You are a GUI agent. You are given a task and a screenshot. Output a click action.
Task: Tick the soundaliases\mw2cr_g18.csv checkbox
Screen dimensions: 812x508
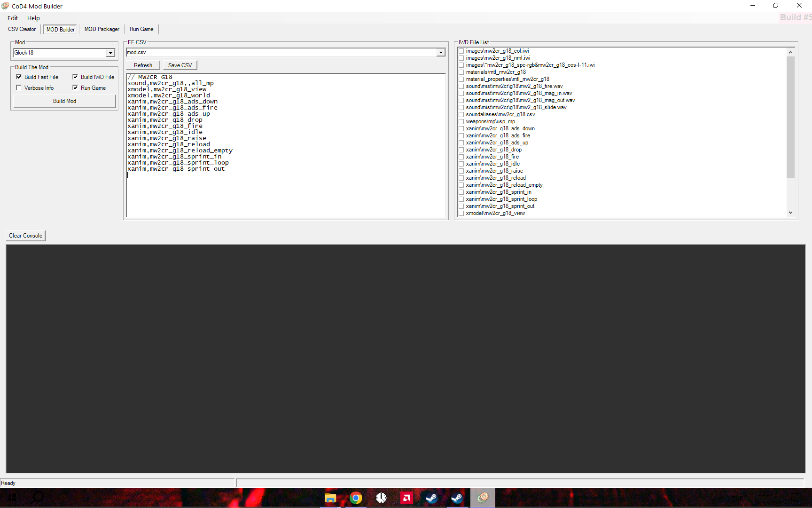coord(461,114)
